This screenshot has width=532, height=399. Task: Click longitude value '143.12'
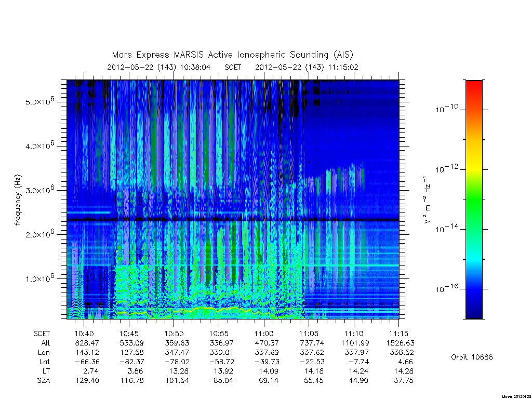click(87, 353)
